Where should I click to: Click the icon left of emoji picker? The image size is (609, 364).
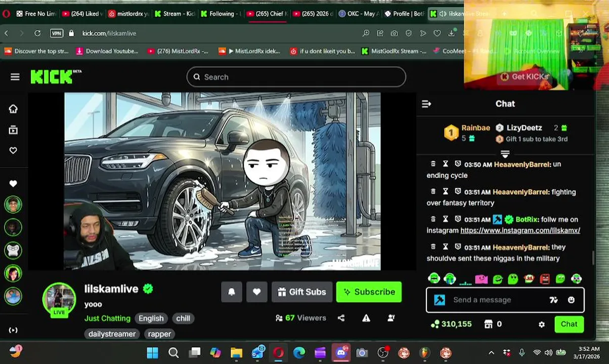553,300
